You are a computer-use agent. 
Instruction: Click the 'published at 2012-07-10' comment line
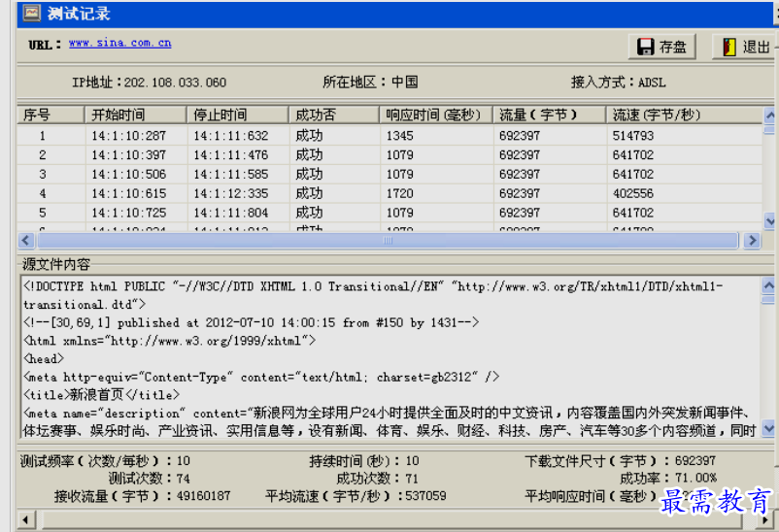(251, 322)
